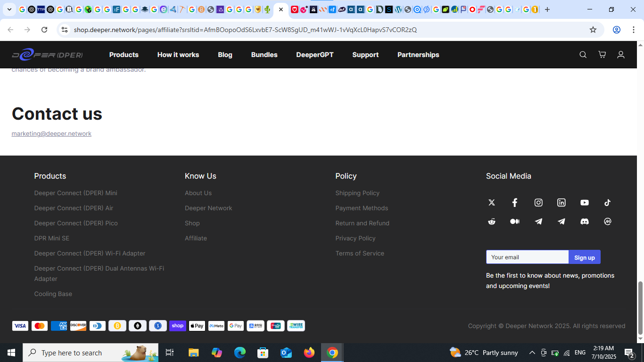The width and height of the screenshot is (644, 362).
Task: Open the DPR Mini SE link
Action: coord(52,238)
